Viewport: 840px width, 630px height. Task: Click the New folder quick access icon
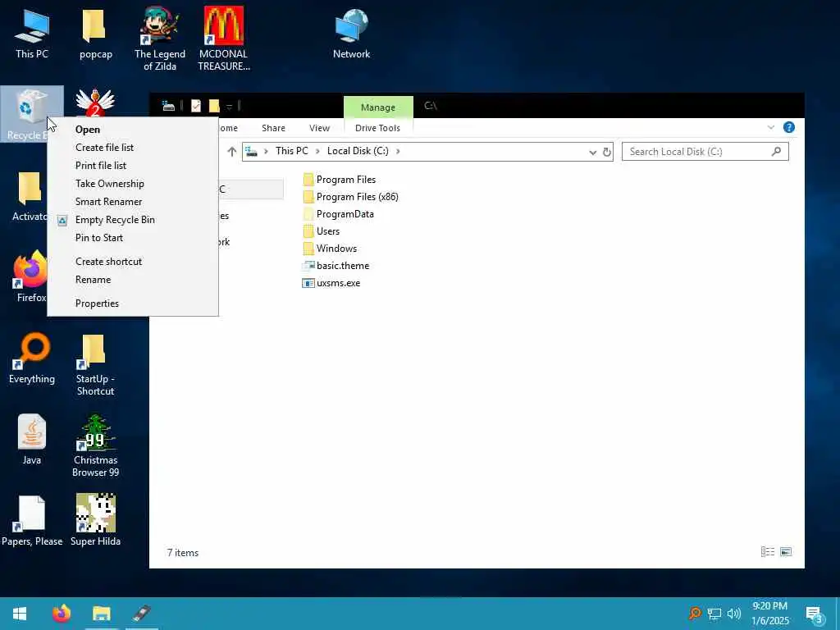coord(214,106)
